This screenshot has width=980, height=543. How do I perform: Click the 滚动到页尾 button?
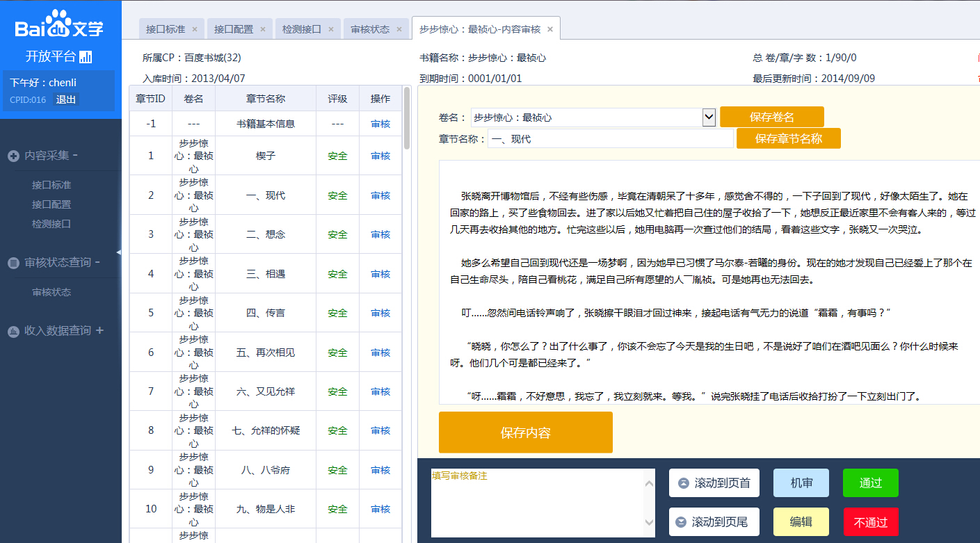click(x=714, y=521)
